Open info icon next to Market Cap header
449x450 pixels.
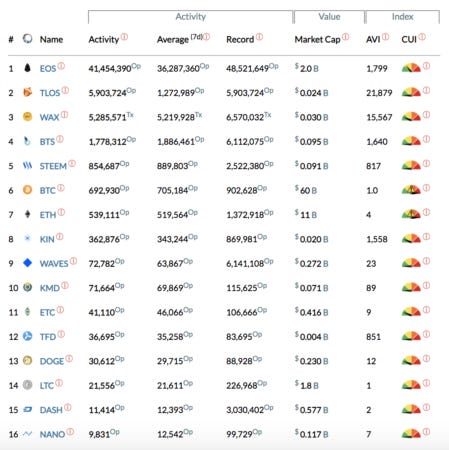click(x=346, y=36)
